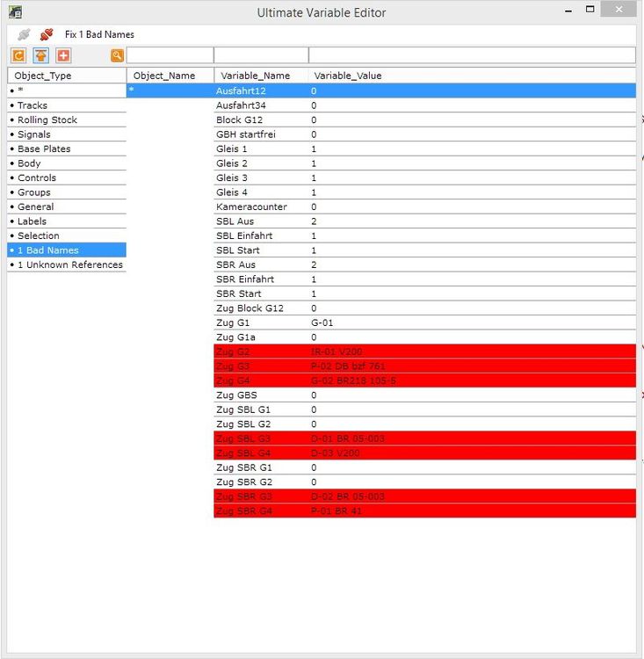This screenshot has width=644, height=659.
Task: Select Tracks object type
Action: 67,105
